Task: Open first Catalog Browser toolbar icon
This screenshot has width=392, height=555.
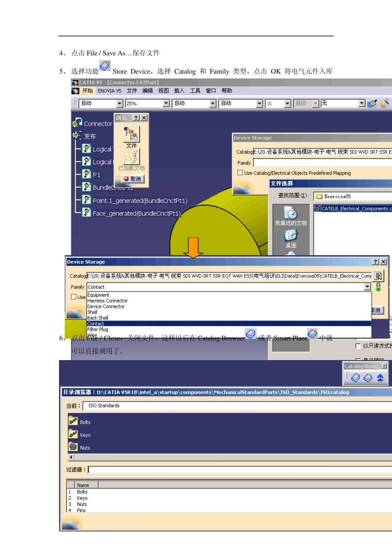Action: tap(356, 377)
